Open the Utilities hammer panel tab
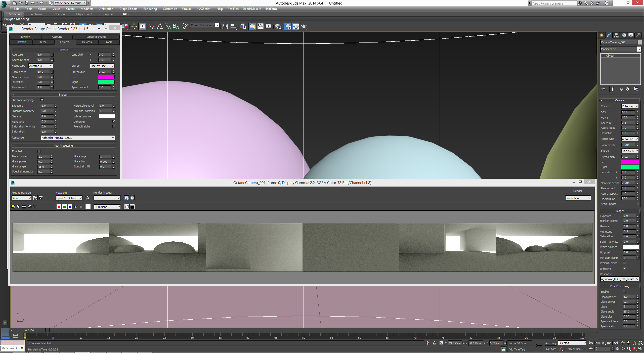This screenshot has height=353, width=644. pyautogui.click(x=638, y=35)
